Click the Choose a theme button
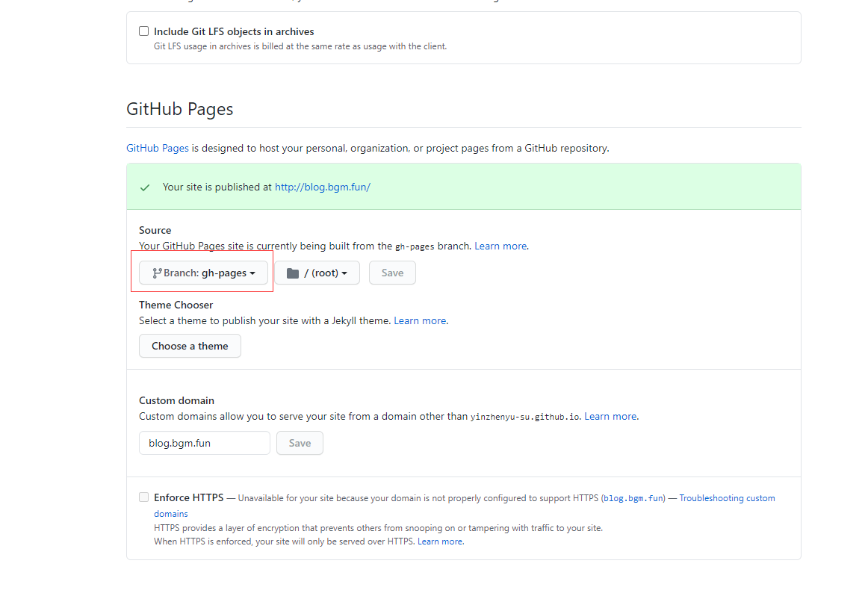 click(190, 346)
